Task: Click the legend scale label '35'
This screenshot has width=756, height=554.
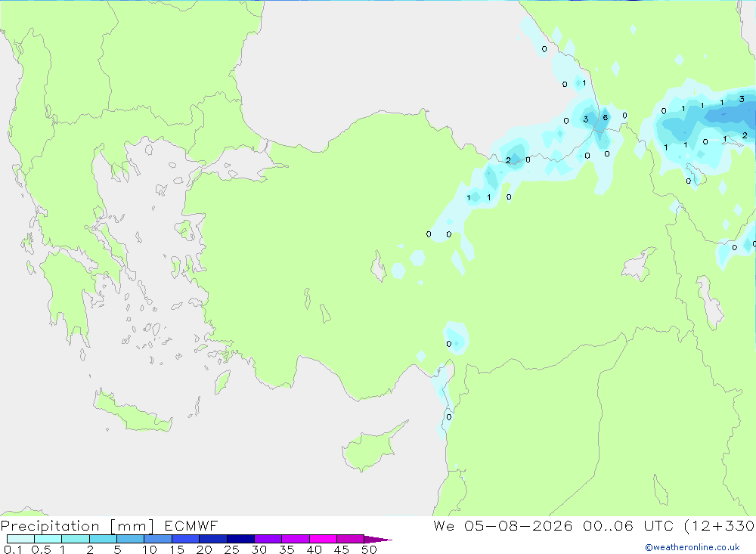Action: pos(287,549)
